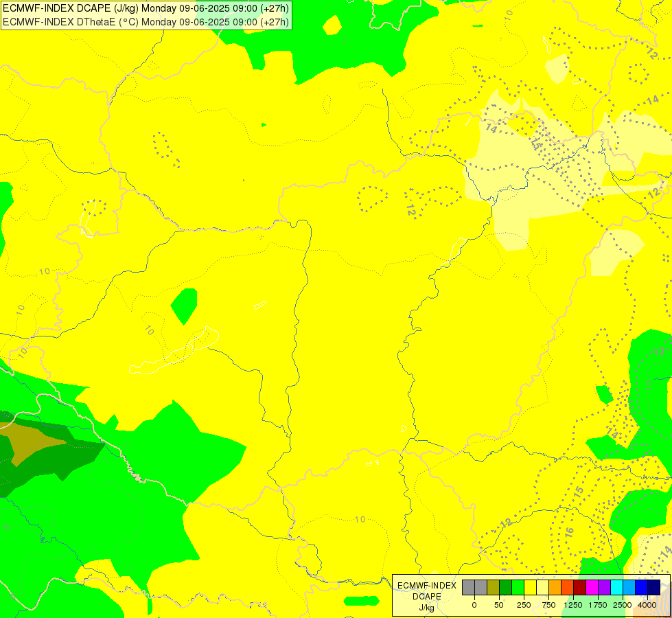Click the "16" contour label on the map
The height and width of the screenshot is (618, 672).
(569, 532)
